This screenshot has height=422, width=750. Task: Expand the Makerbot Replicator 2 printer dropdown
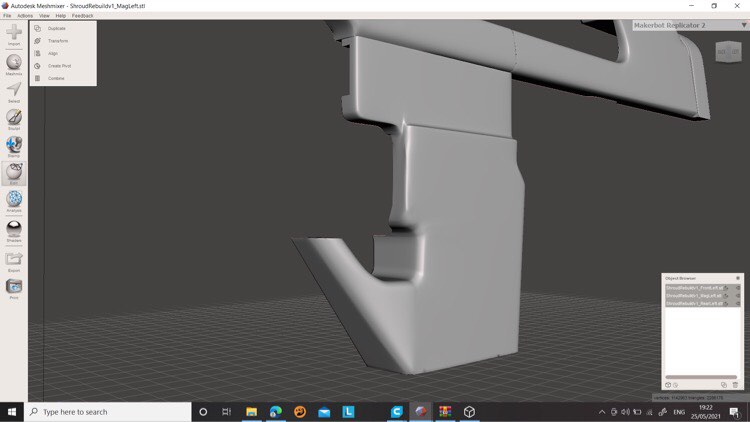(743, 25)
